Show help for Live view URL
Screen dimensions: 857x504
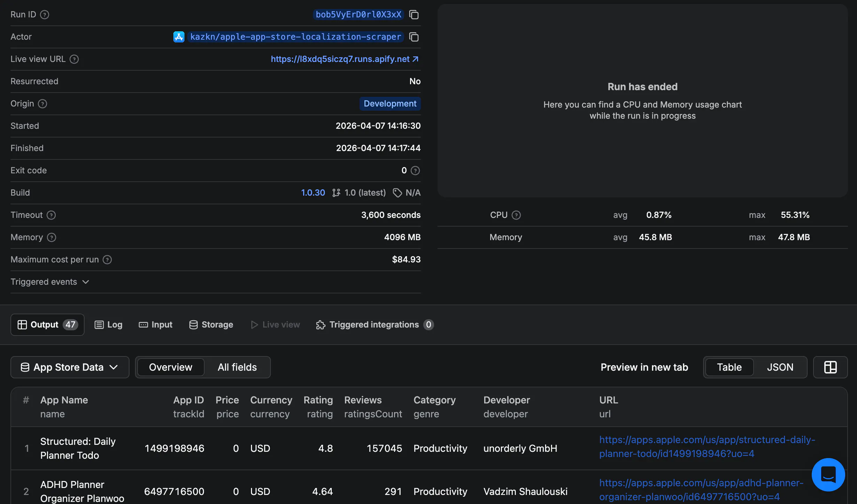pos(74,59)
